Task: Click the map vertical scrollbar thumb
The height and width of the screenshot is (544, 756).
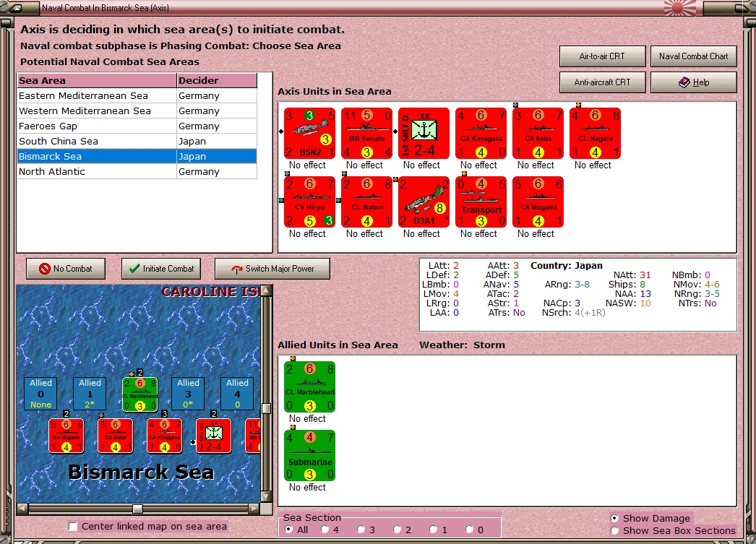Action: click(x=266, y=409)
